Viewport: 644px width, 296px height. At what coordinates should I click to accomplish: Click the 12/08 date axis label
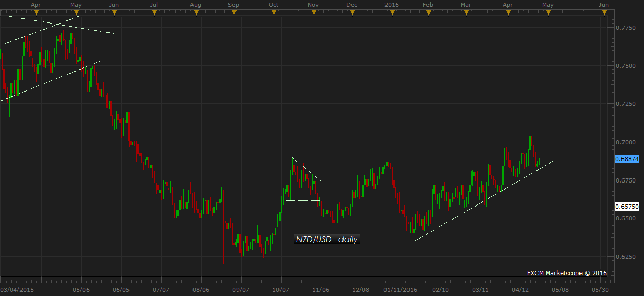(360, 289)
